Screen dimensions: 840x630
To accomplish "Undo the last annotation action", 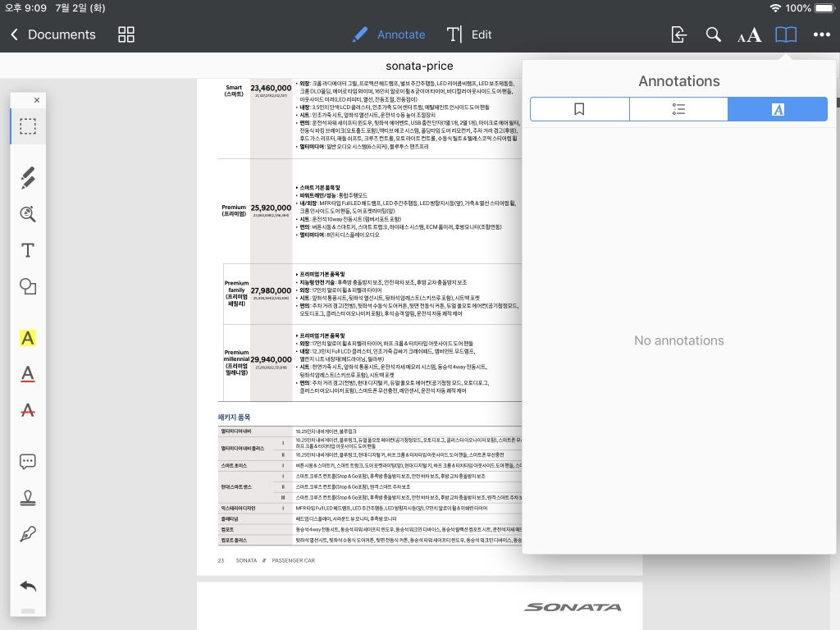I will [x=28, y=586].
